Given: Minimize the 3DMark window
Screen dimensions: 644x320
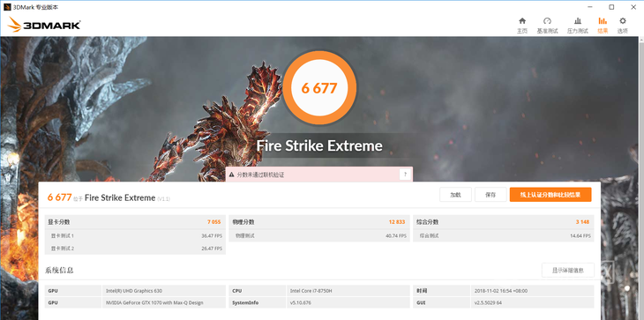Looking at the screenshot, I should click(x=590, y=7).
